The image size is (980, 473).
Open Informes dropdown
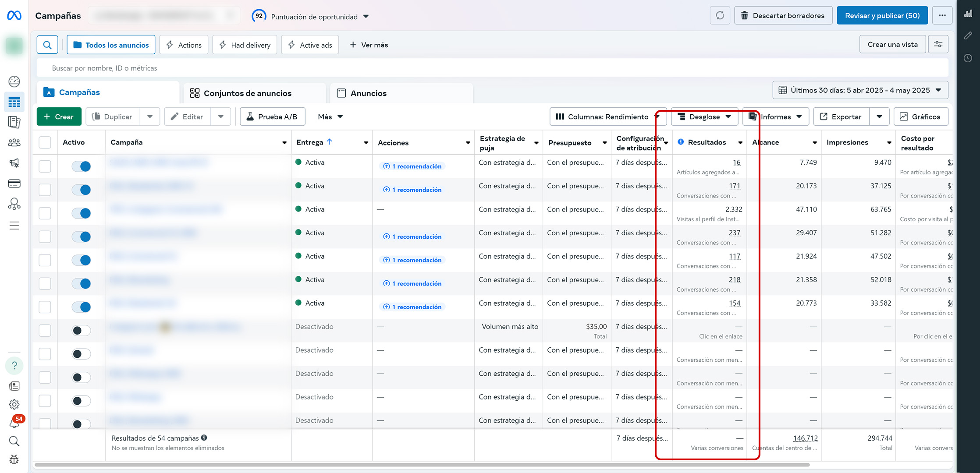776,116
